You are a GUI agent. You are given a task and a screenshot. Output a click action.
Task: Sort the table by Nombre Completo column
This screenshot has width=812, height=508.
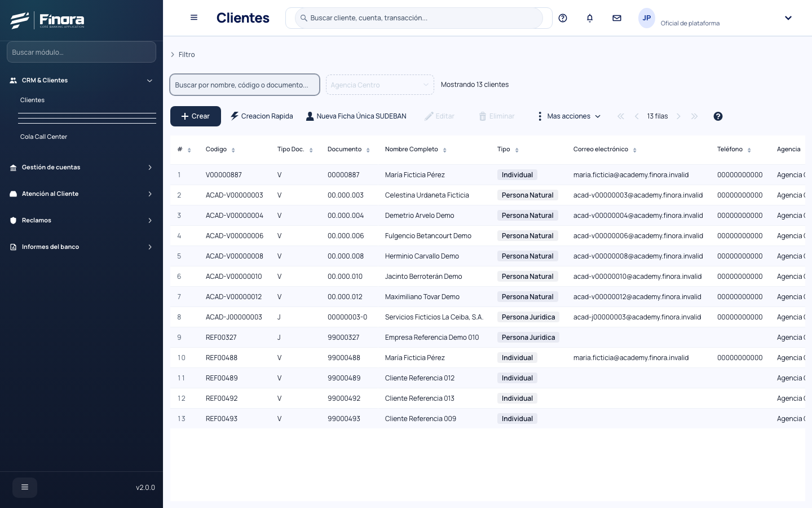coord(445,150)
